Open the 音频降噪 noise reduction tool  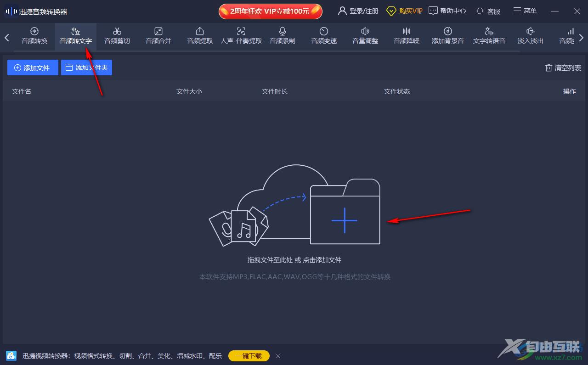tap(407, 36)
